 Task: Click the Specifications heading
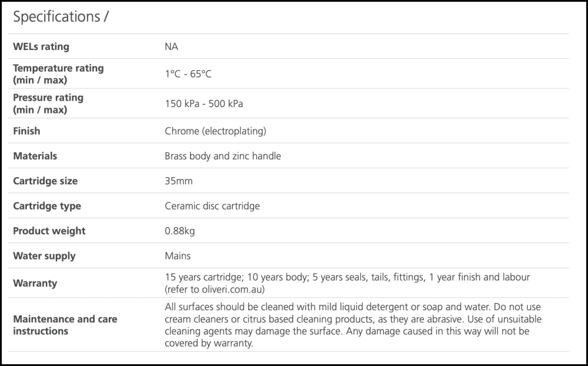pyautogui.click(x=61, y=17)
